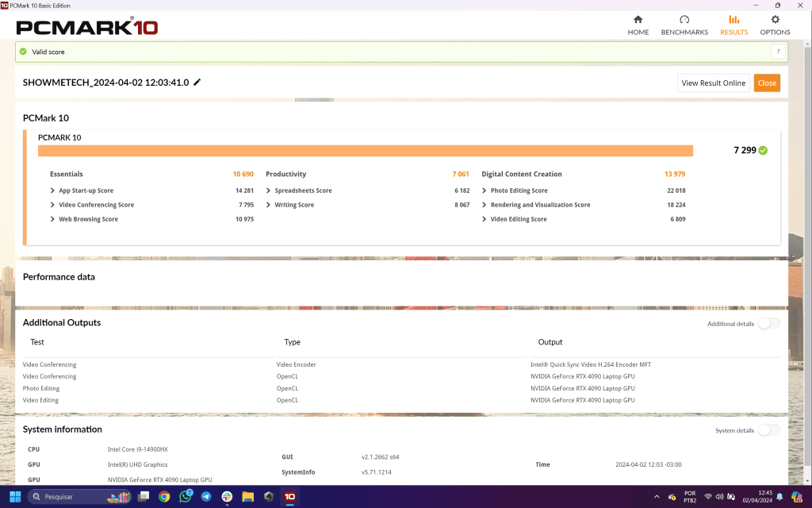This screenshot has height=508, width=812.
Task: Open Task View on the taskbar
Action: [144, 497]
